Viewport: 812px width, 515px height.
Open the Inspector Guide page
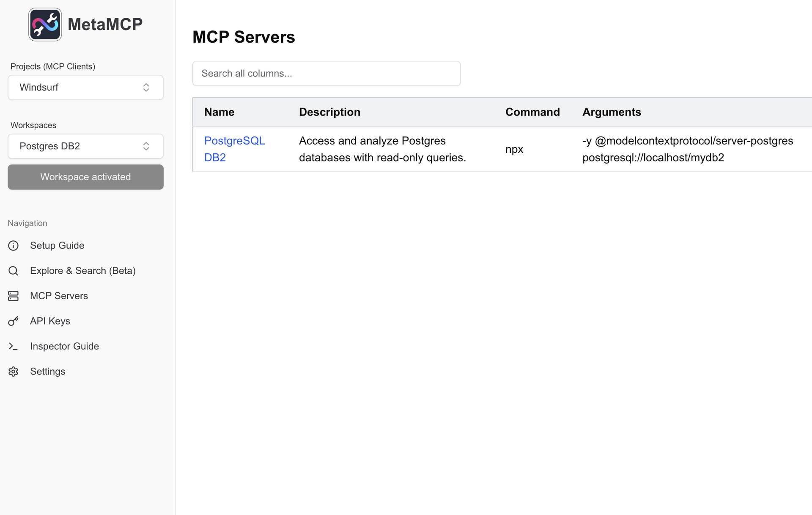pyautogui.click(x=64, y=346)
